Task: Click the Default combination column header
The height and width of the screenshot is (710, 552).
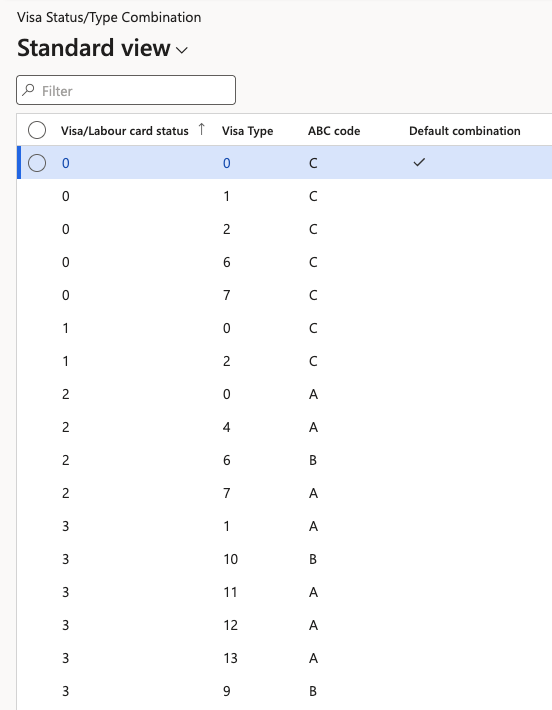Action: [x=465, y=131]
